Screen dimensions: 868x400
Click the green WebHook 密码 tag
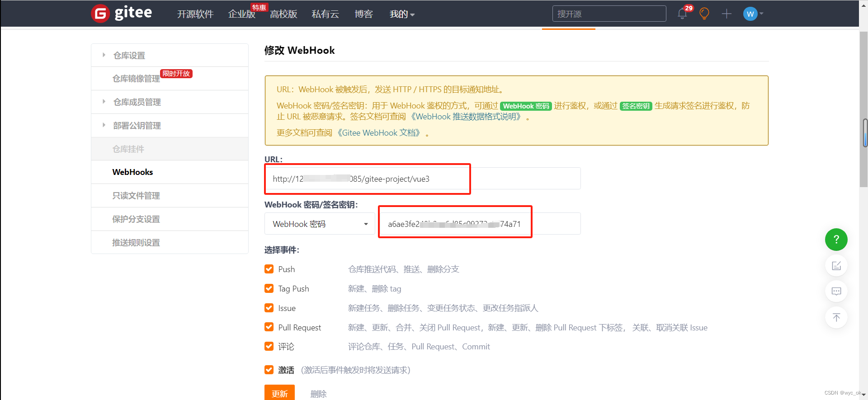[x=526, y=106]
